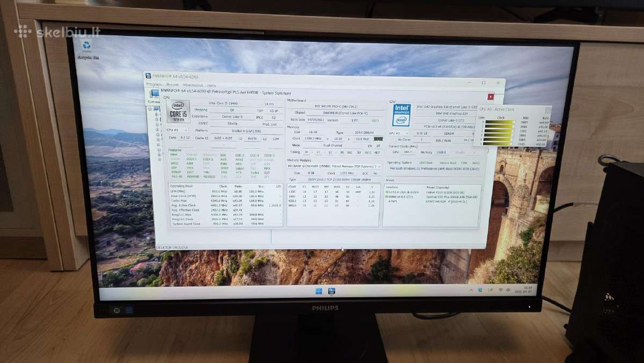The image size is (644, 363).
Task: Click the Intel UHD Graphics 630 name field
Action: [445, 107]
